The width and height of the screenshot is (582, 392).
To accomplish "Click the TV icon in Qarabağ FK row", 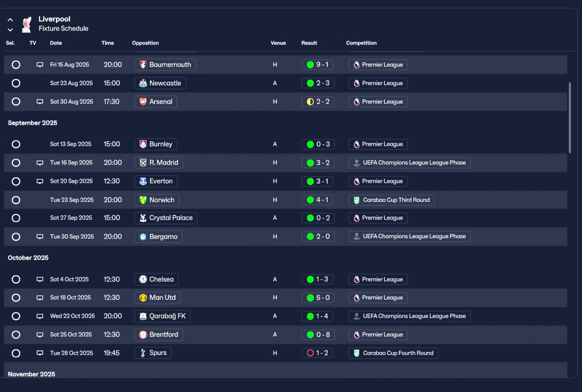I will 40,316.
